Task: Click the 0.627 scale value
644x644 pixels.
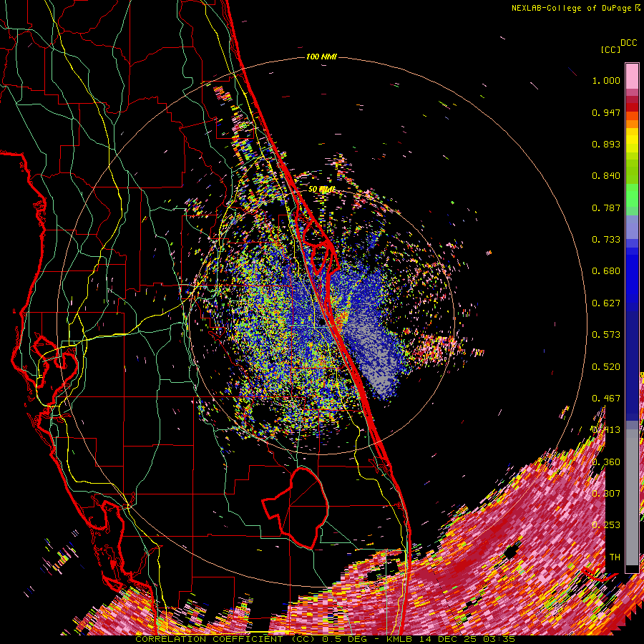Action: [606, 303]
